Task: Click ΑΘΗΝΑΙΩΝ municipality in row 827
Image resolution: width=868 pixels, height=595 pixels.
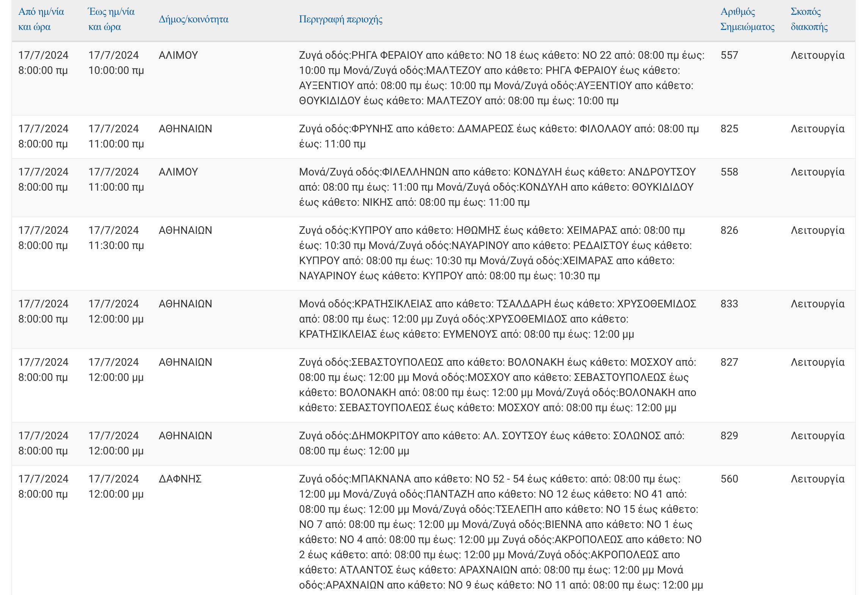Action: tap(185, 362)
